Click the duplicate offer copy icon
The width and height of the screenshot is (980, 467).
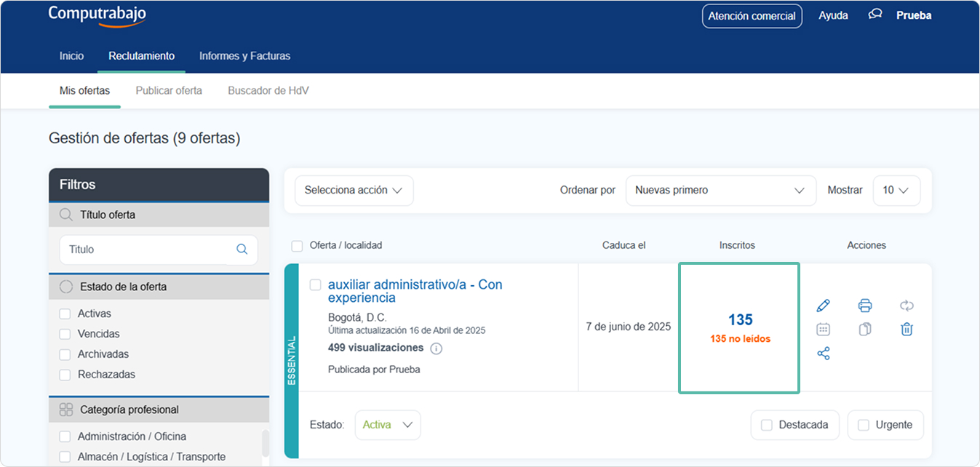click(864, 330)
